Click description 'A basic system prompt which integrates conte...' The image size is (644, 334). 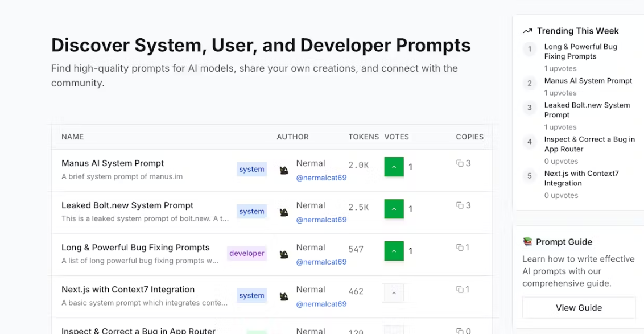click(145, 303)
